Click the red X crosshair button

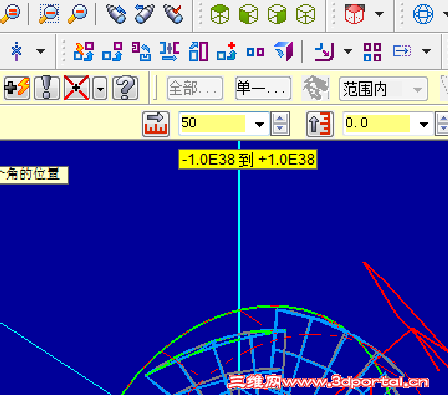point(77,88)
